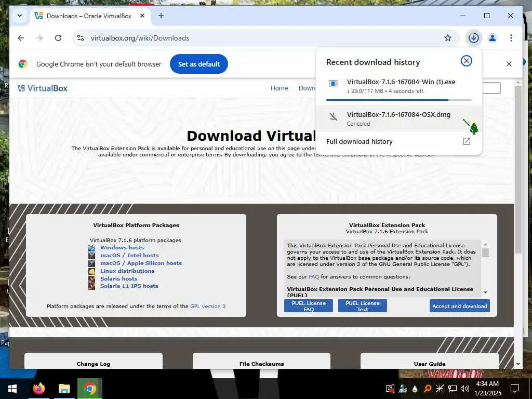Click the license text box scroll up arrow

click(486, 244)
